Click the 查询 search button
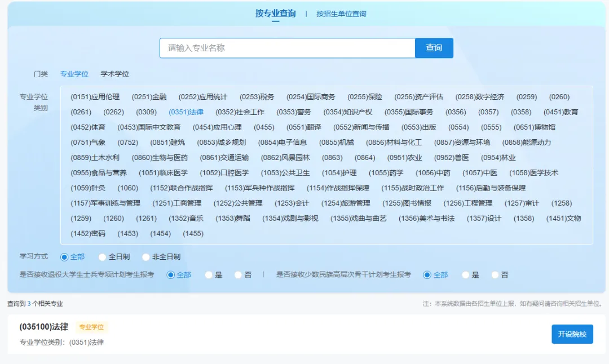609x364 pixels. 434,48
